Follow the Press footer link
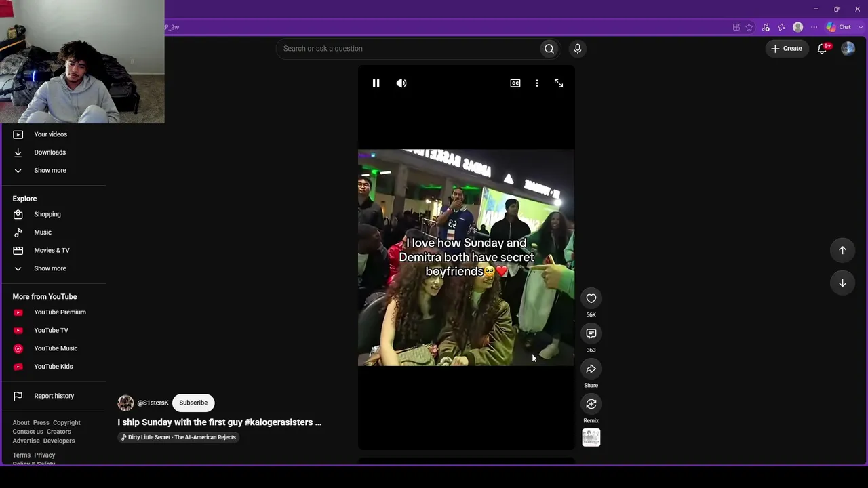Screen dimensions: 868x488 41,423
